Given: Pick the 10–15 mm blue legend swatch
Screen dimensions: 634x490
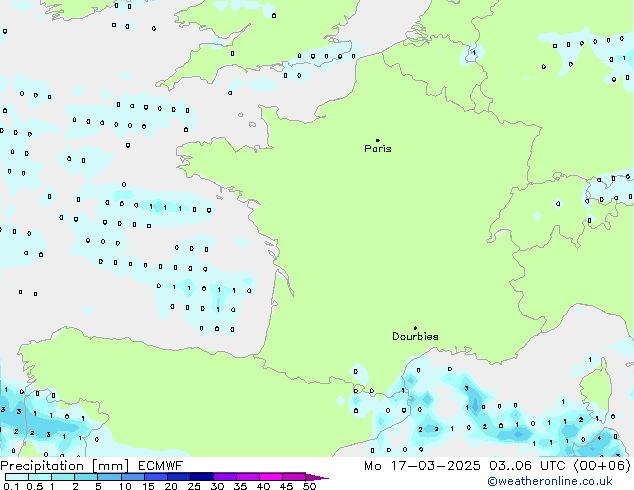Looking at the screenshot, I should [132, 477].
